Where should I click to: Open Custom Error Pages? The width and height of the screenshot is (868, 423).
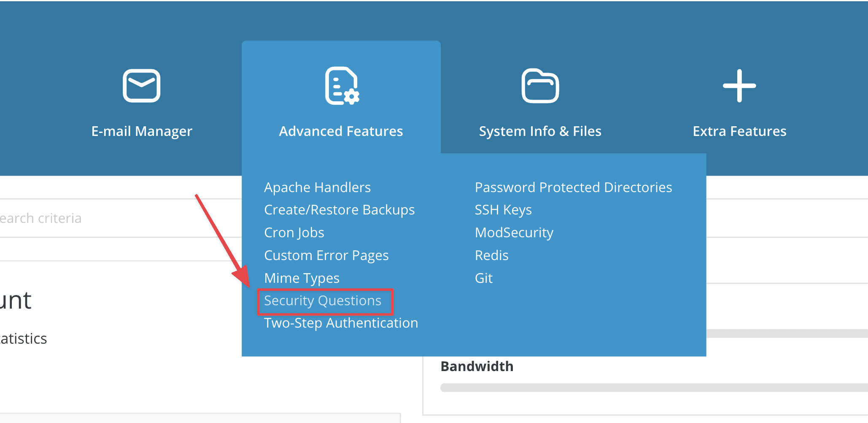(326, 255)
